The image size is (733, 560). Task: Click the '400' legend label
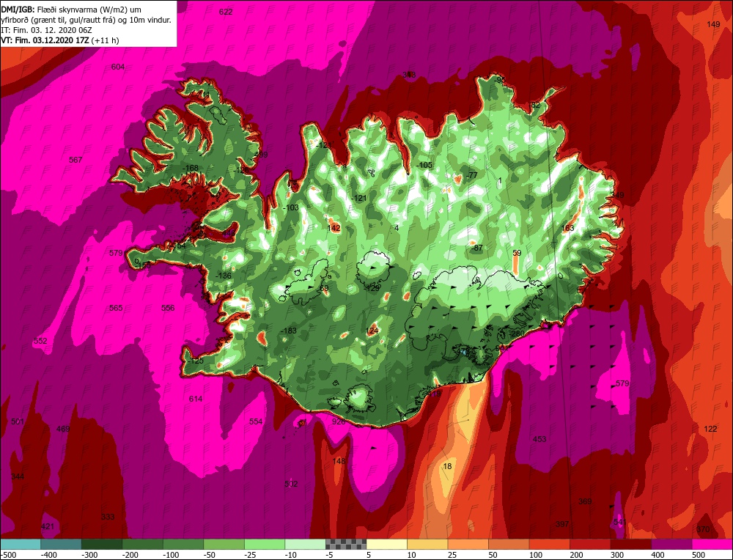pyautogui.click(x=658, y=555)
